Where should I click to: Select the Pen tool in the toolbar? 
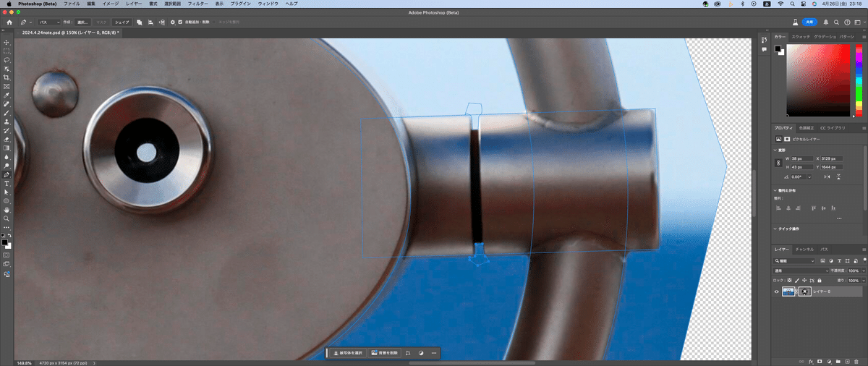[x=7, y=174]
